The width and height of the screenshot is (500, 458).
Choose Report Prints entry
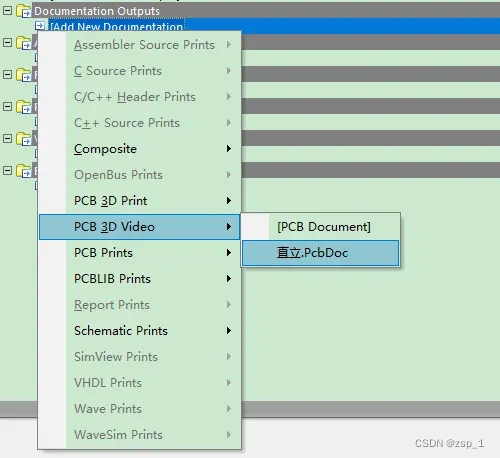(x=140, y=305)
